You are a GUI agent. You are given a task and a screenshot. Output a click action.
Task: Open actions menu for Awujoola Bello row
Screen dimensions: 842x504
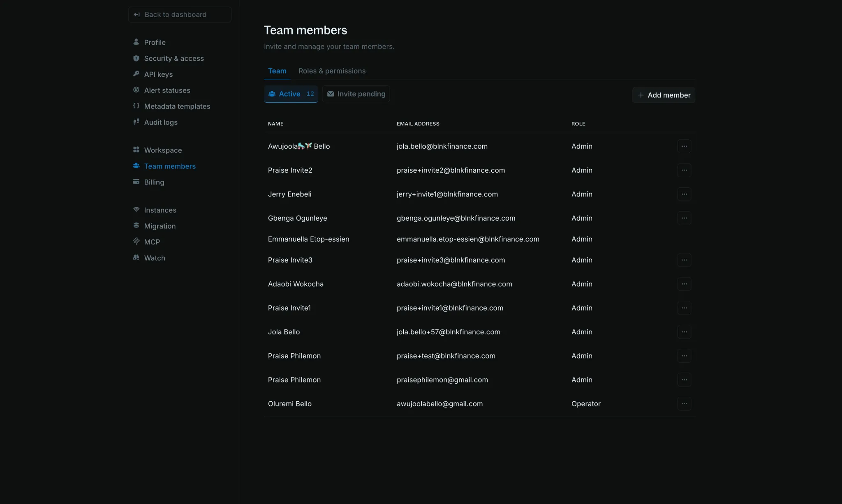point(684,146)
